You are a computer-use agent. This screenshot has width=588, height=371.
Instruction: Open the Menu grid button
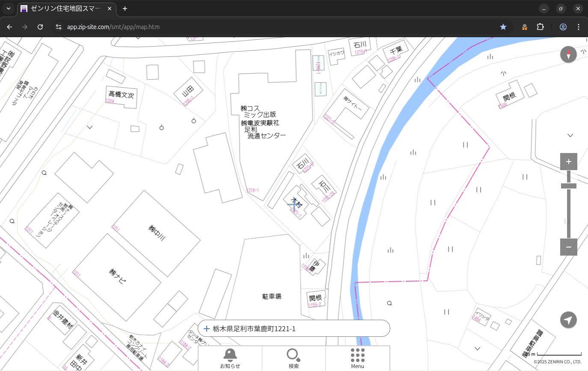click(357, 358)
